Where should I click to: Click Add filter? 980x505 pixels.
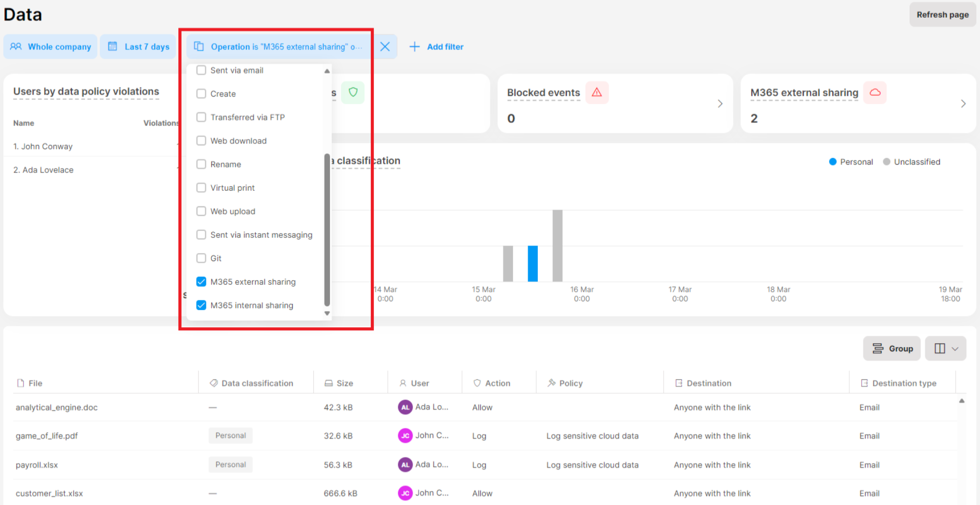(x=437, y=47)
